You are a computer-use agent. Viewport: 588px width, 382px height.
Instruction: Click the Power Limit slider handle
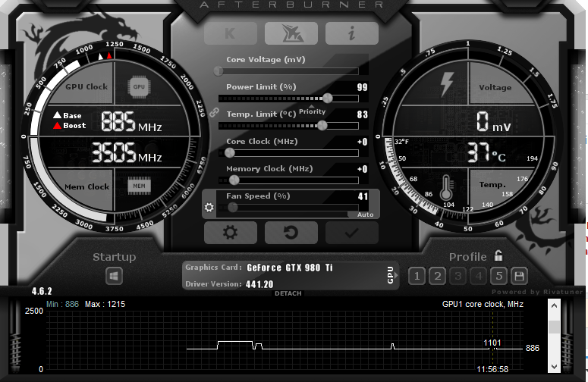point(327,98)
